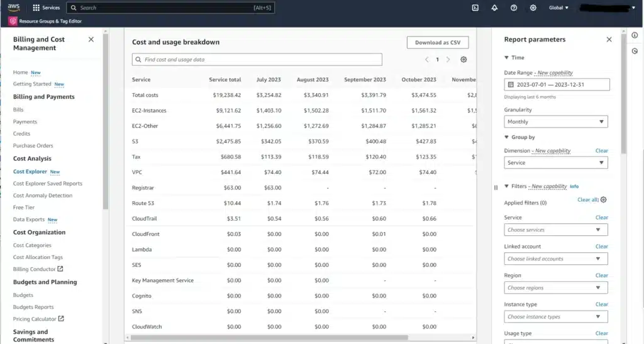This screenshot has width=644, height=344.
Task: Open the help question mark menu
Action: tap(514, 8)
